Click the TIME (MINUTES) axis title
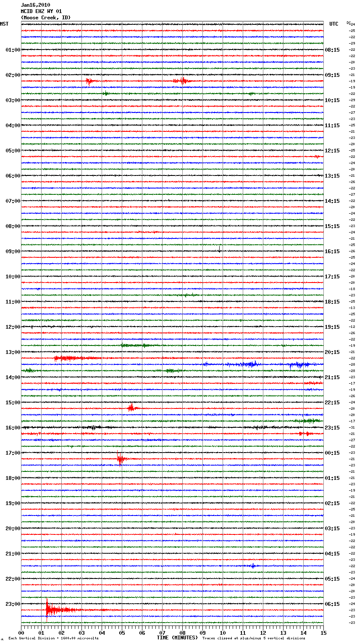The width and height of the screenshot is (357, 644). (177, 638)
